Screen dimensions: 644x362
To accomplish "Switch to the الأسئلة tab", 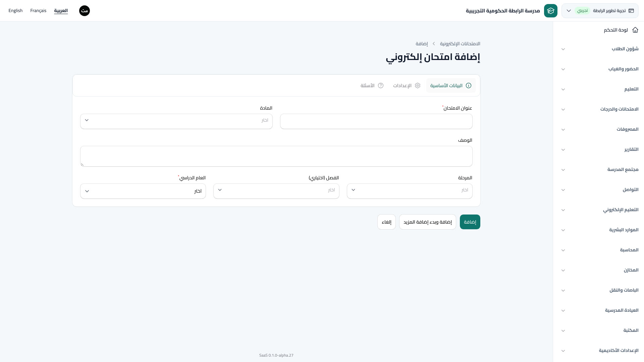I will pos(372,85).
